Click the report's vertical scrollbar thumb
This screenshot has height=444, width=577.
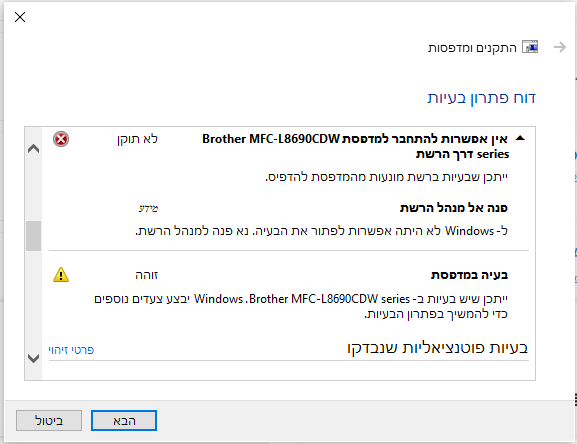click(x=33, y=236)
